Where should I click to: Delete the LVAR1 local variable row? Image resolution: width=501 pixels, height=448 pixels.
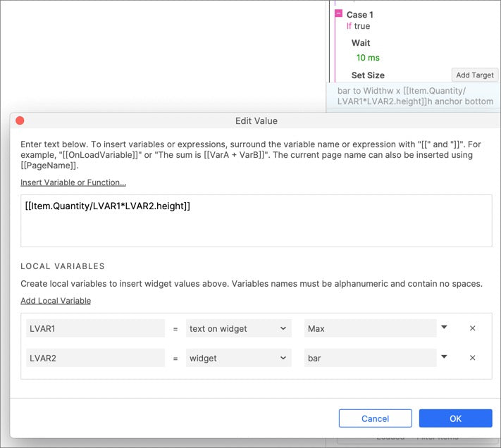tap(472, 328)
